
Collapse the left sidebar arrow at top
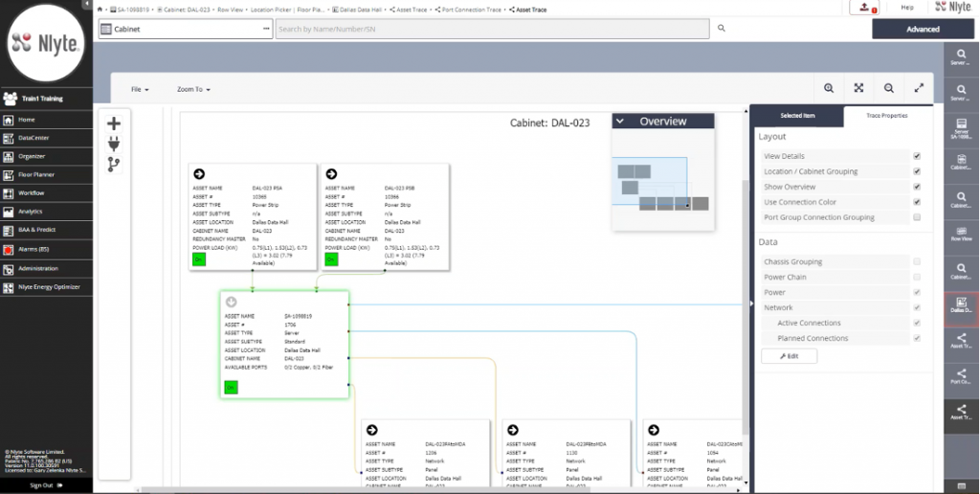pyautogui.click(x=87, y=5)
